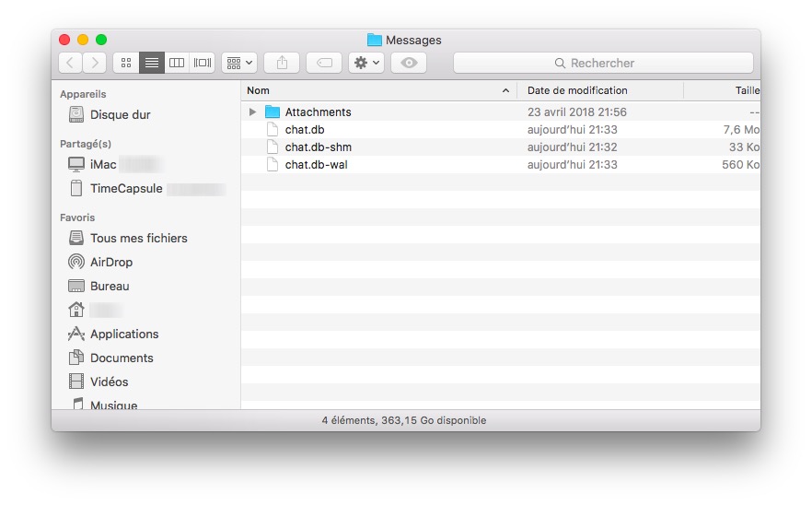Open the gear Action dropdown menu
This screenshot has width=812, height=505.
(x=365, y=63)
